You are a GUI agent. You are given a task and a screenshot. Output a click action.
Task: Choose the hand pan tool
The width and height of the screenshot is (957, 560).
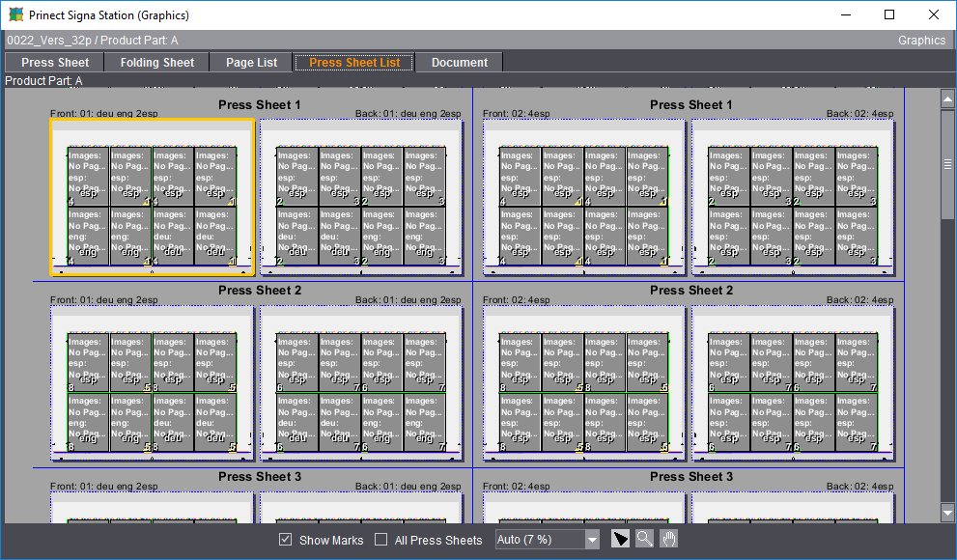[668, 539]
